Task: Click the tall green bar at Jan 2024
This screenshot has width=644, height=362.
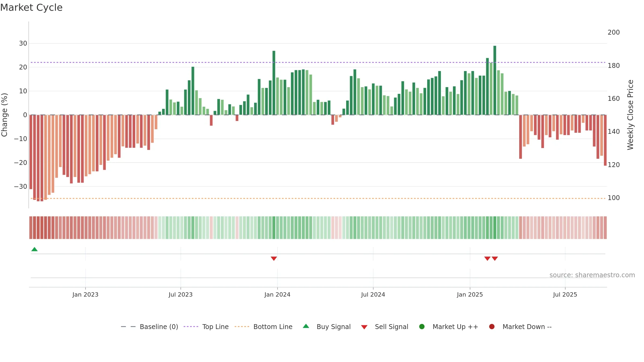Action: point(274,83)
